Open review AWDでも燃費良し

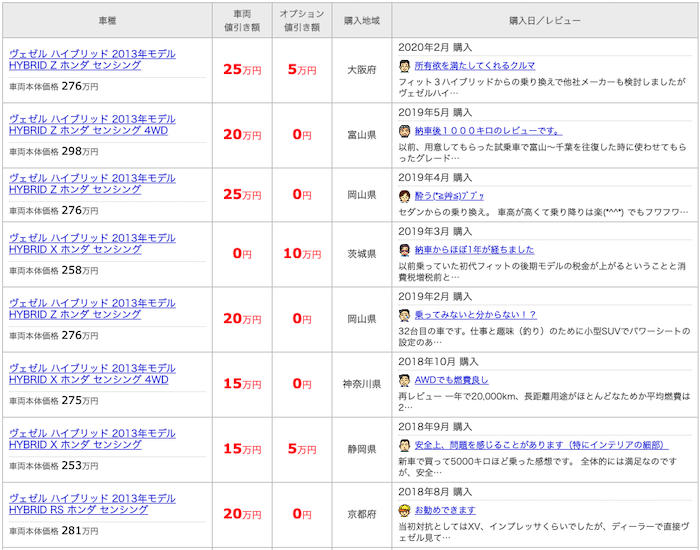click(451, 380)
